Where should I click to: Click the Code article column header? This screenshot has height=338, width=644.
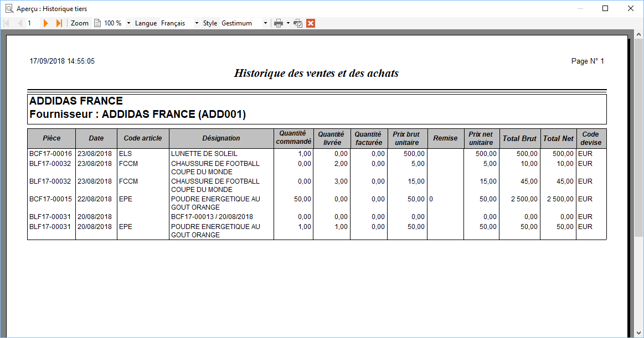coord(143,138)
